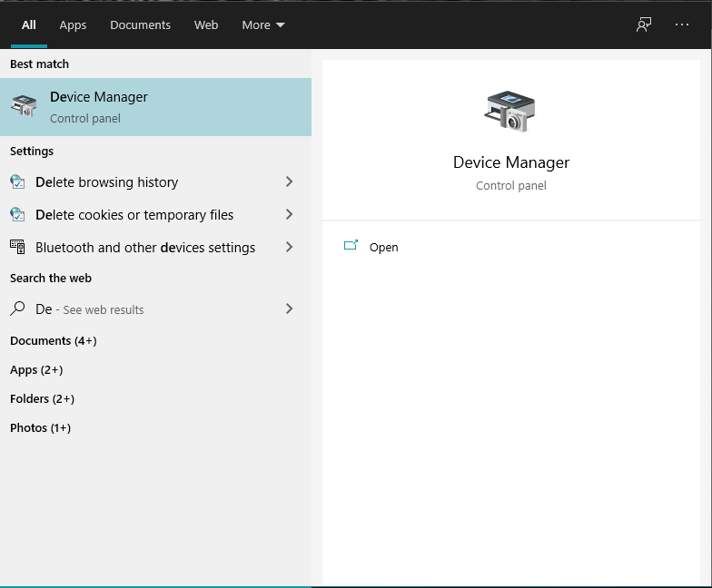Open Delete cookies or temporary files setting
The image size is (712, 588).
coord(156,214)
